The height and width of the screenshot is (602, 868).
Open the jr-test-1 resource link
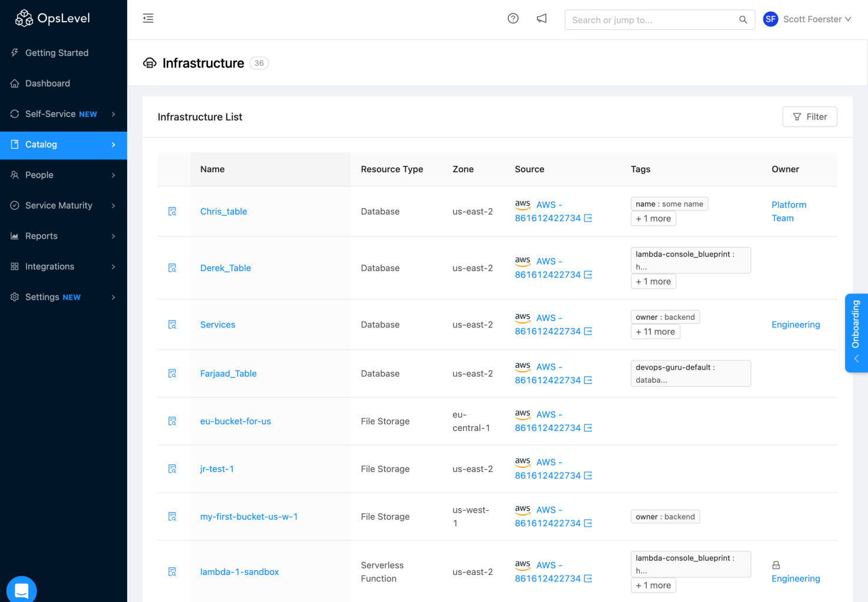(217, 469)
